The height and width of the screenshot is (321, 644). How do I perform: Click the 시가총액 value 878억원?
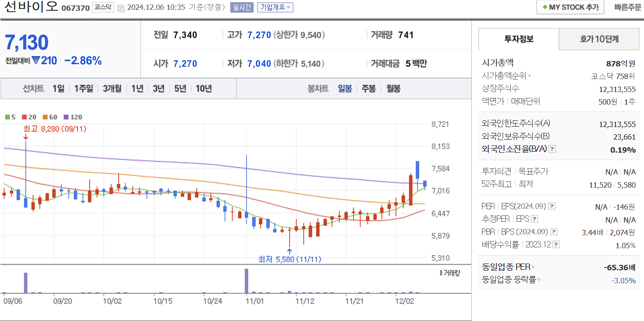(x=621, y=63)
